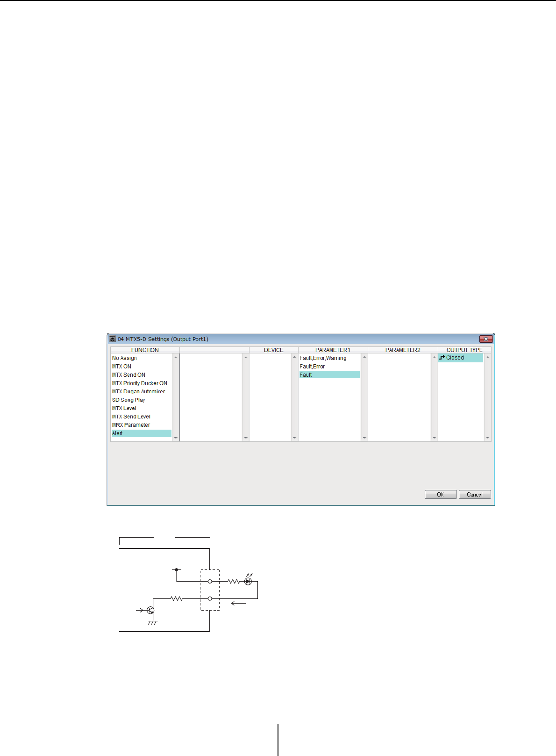Click the PARAMETER2 column header
Image resolution: width=556 pixels, height=756 pixels.
coord(403,350)
